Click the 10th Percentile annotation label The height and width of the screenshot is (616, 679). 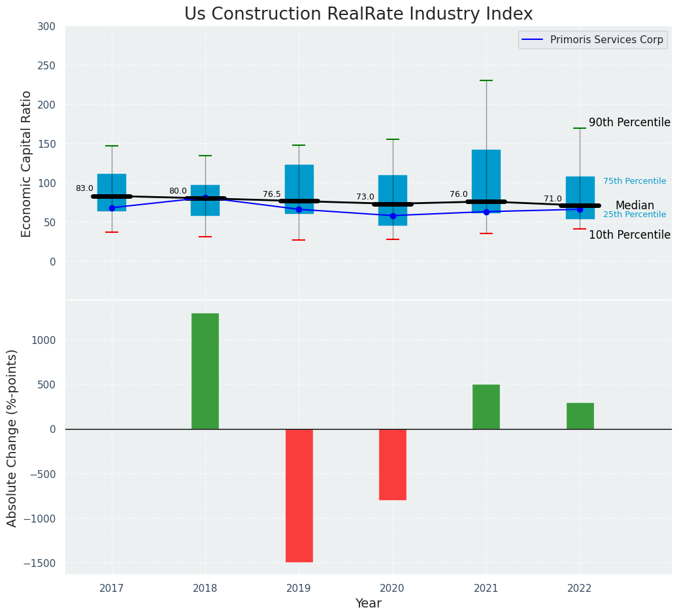click(629, 235)
